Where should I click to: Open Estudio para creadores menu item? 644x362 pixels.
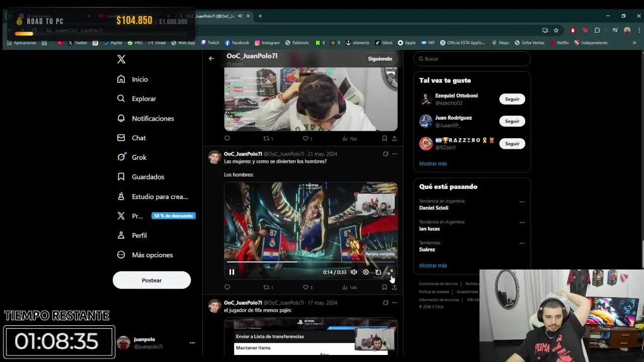click(152, 197)
